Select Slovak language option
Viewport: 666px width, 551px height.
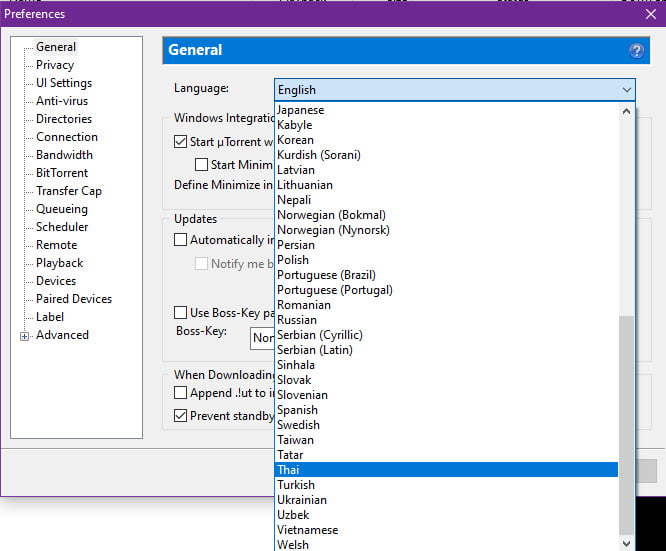(x=446, y=380)
